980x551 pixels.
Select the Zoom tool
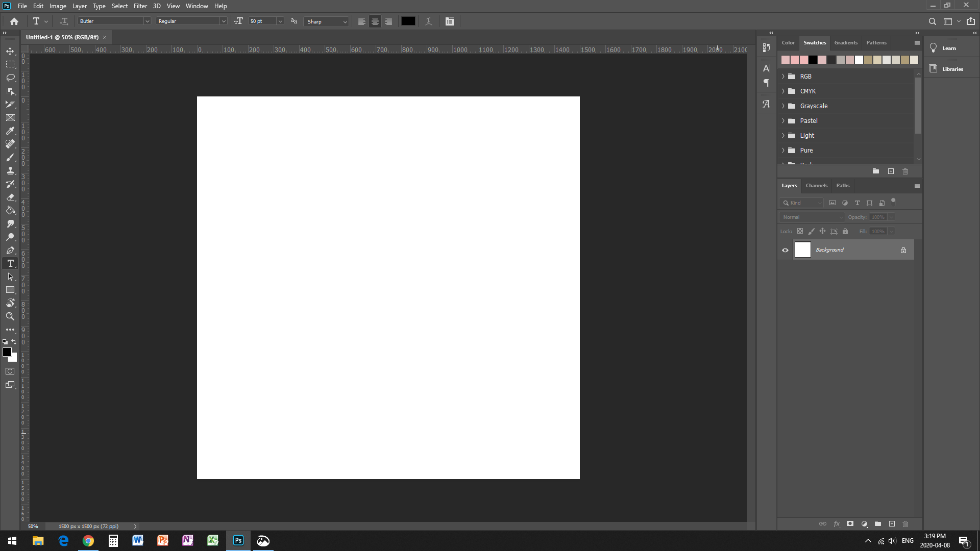[10, 316]
